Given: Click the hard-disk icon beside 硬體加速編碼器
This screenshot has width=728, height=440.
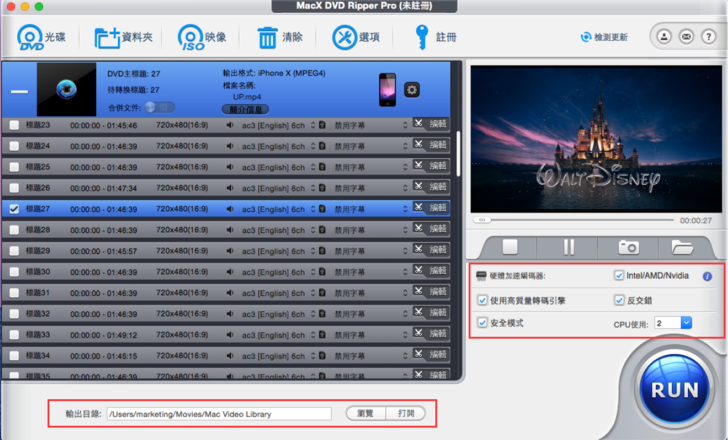Looking at the screenshot, I should pyautogui.click(x=481, y=276).
